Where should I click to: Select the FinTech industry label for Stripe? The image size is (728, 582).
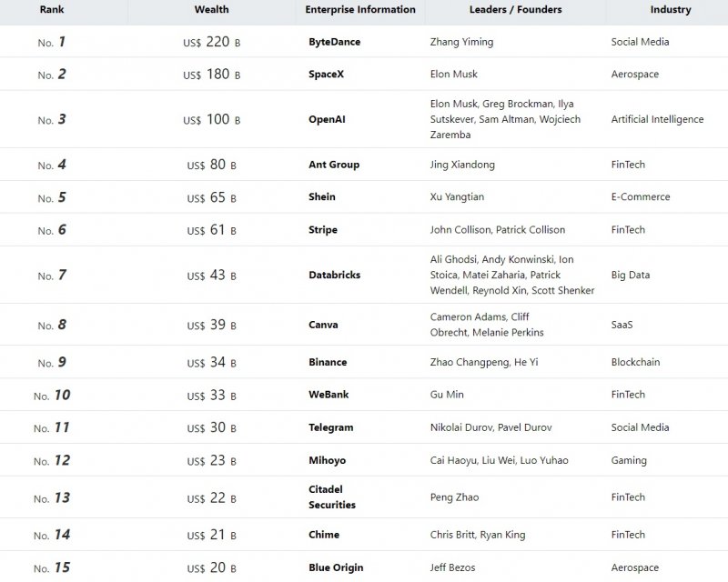[628, 229]
